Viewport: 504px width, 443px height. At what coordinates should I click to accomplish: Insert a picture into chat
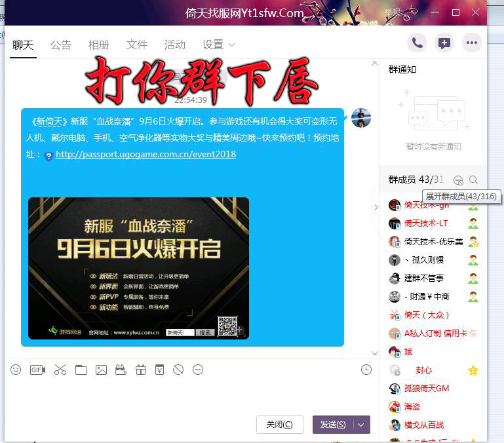click(x=101, y=370)
